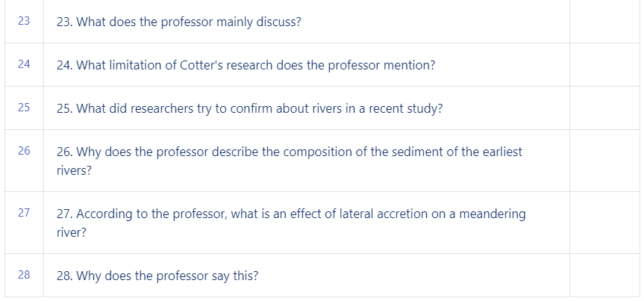The width and height of the screenshot is (644, 301).
Task: Click question 27 about lateral accretion effect
Action: tap(291, 214)
